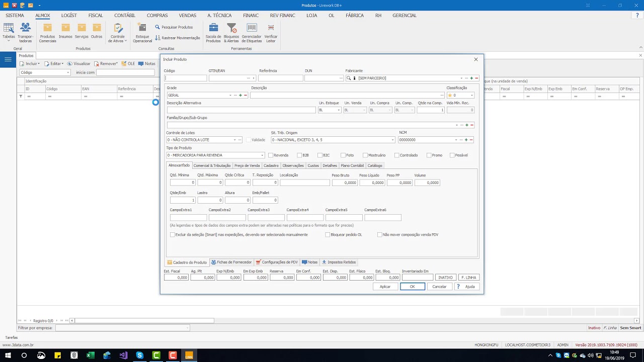Switch to Custos tab
The height and width of the screenshot is (362, 644).
313,165
